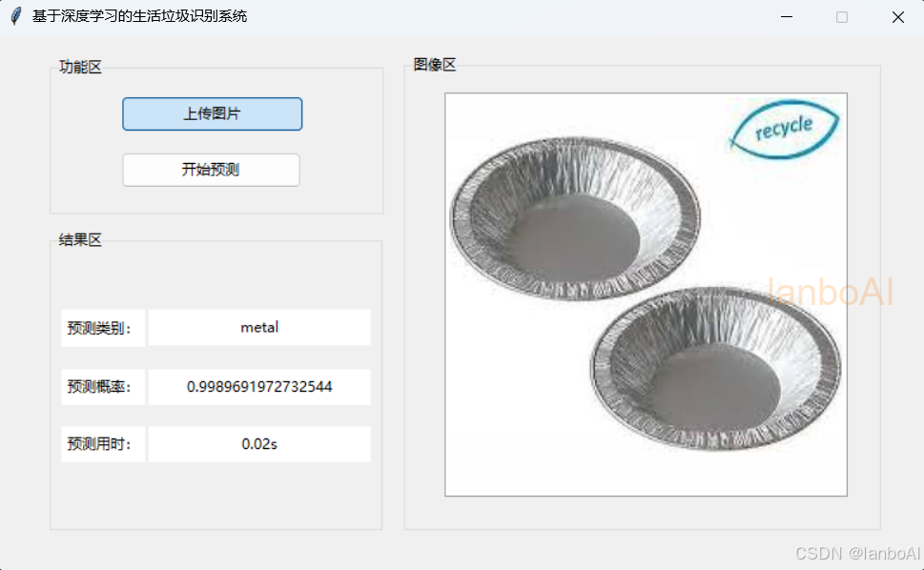Click the lower-right aluminum foil pan
The width and height of the screenshot is (924, 570).
715,369
